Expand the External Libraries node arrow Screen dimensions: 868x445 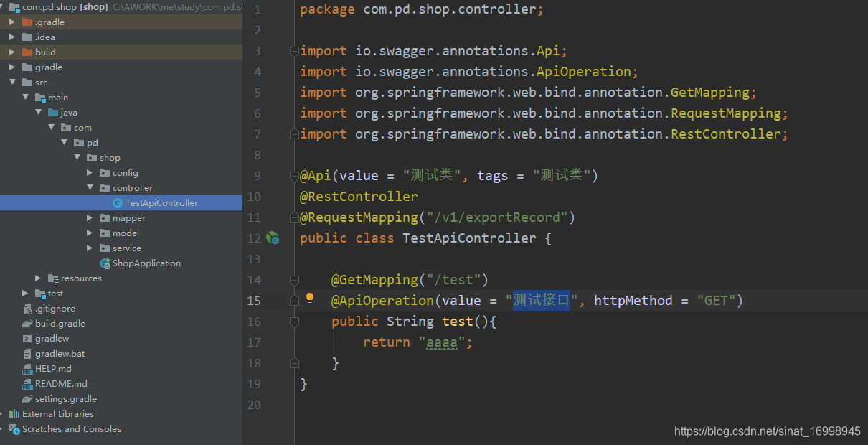pyautogui.click(x=2, y=414)
